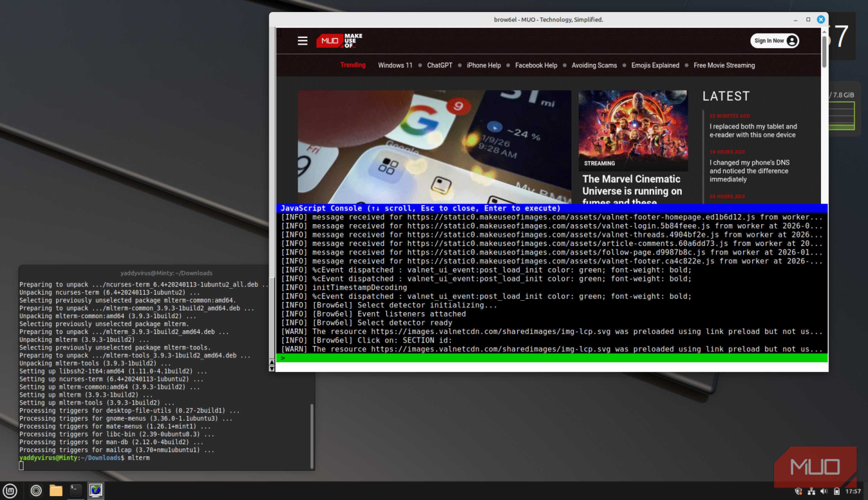Click the 'Select detector ready' console line

367,322
